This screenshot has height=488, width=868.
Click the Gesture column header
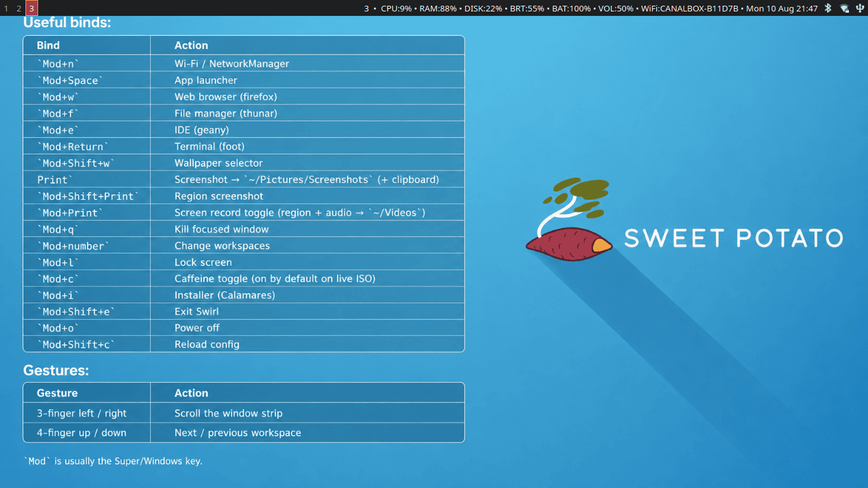pyautogui.click(x=86, y=393)
